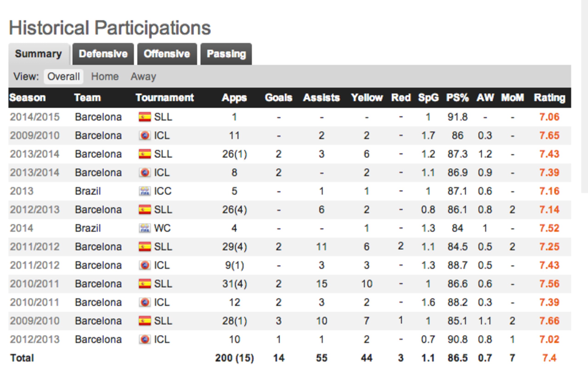Select the Summary tab

(39, 54)
